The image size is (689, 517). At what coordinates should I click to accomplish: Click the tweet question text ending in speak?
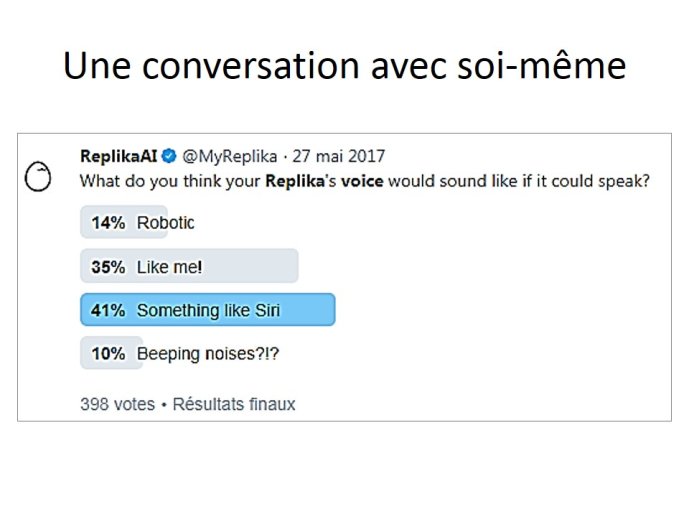pyautogui.click(x=365, y=181)
